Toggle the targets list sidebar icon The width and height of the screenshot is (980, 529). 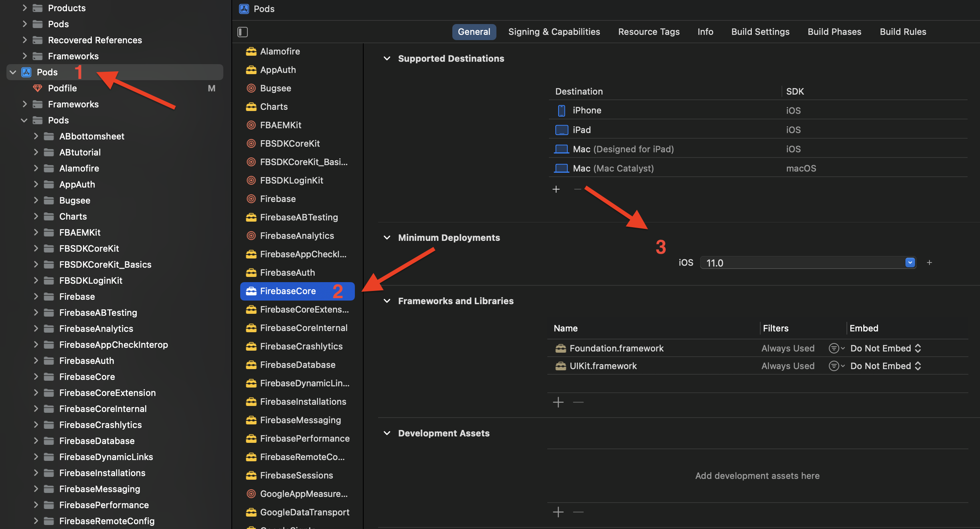(x=243, y=32)
